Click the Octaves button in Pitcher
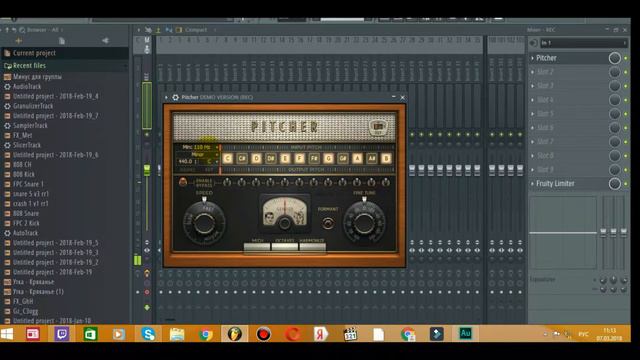Viewport: 640px width, 360px height. pos(285,247)
